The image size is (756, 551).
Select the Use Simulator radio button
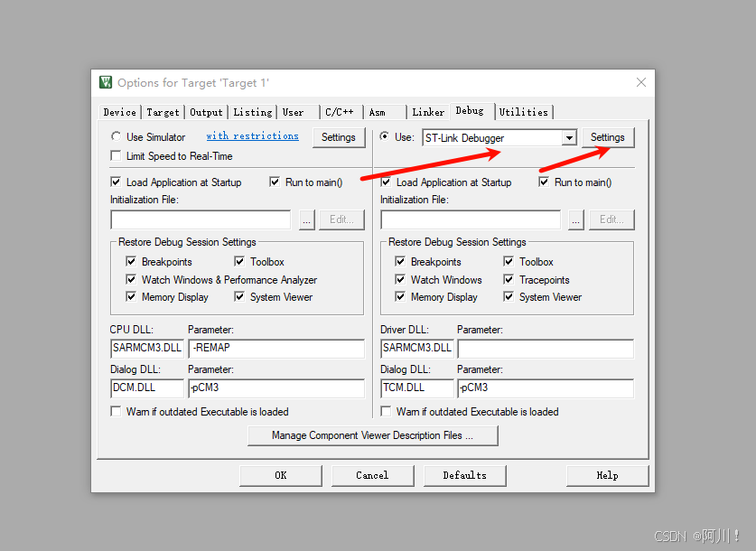click(x=116, y=136)
